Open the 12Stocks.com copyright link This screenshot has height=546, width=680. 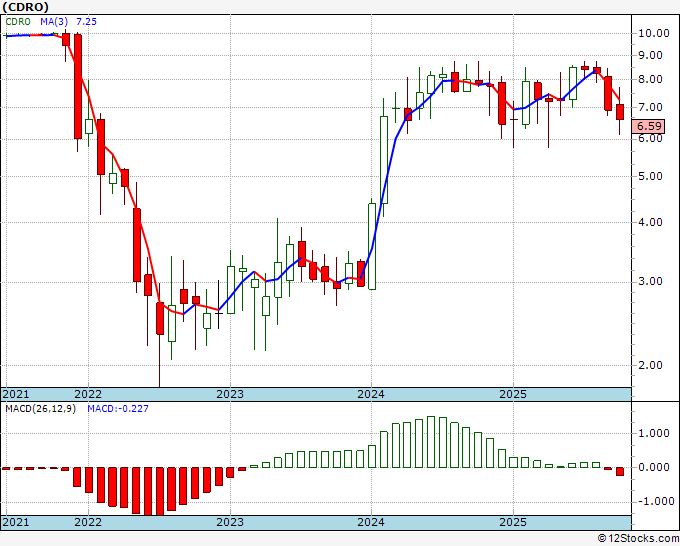[638, 539]
